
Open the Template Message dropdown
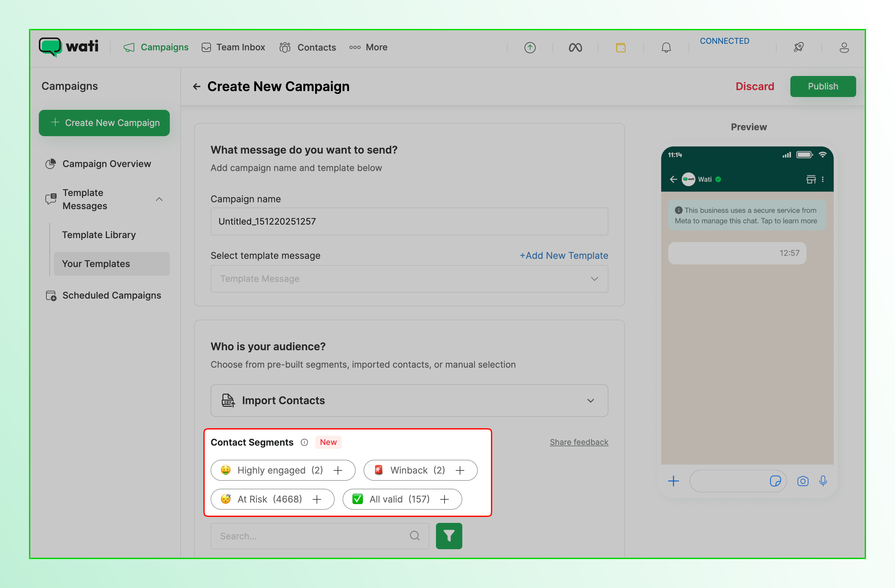[x=409, y=279]
